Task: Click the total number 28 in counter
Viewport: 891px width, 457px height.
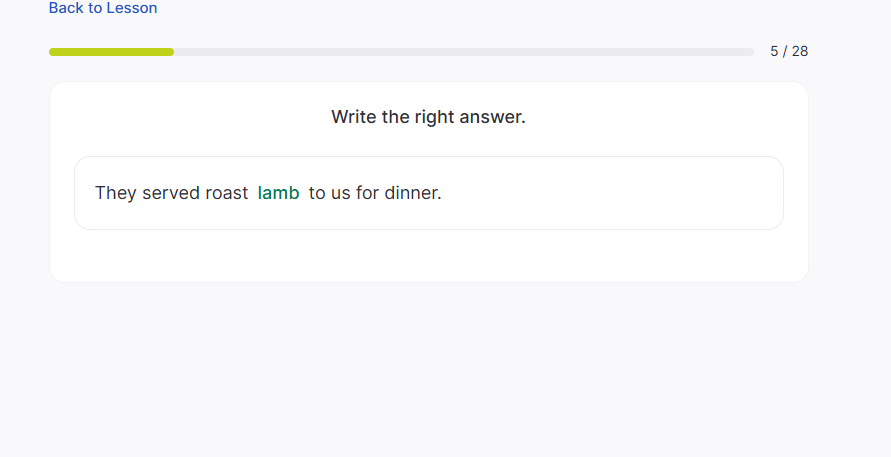Action: click(x=799, y=51)
